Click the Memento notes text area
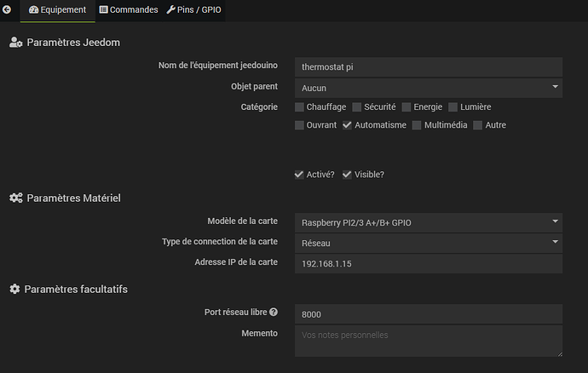 [428, 341]
